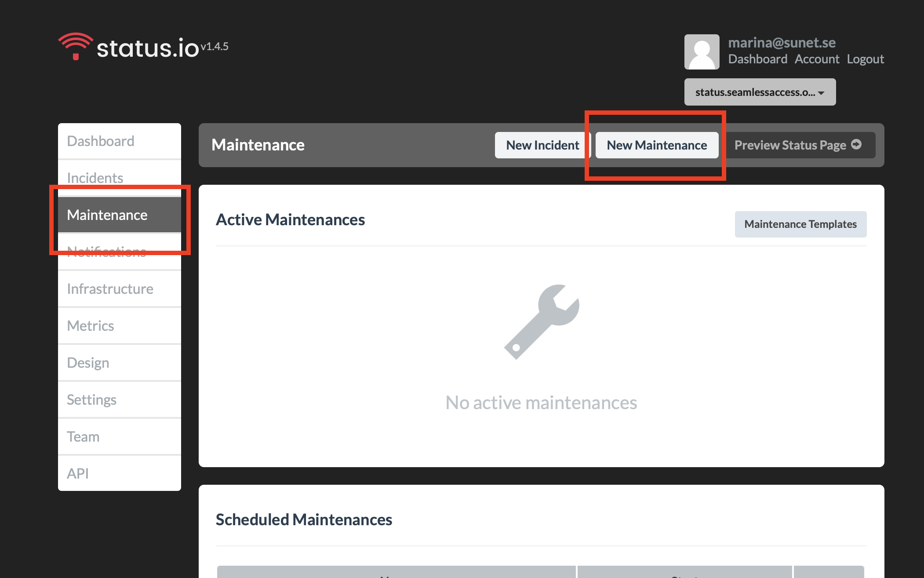Click the Maintenance title in the header bar

coord(258,145)
